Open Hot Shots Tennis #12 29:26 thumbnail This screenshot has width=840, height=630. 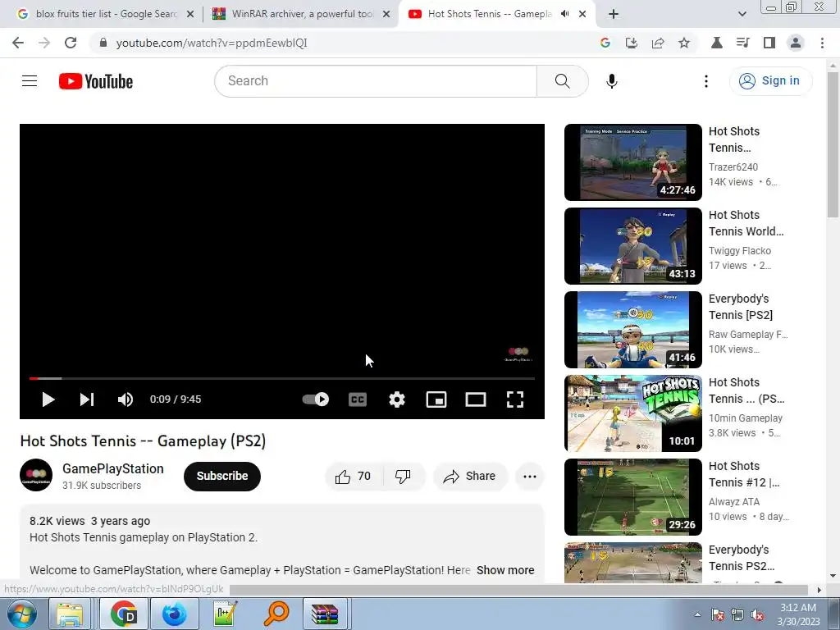click(633, 496)
